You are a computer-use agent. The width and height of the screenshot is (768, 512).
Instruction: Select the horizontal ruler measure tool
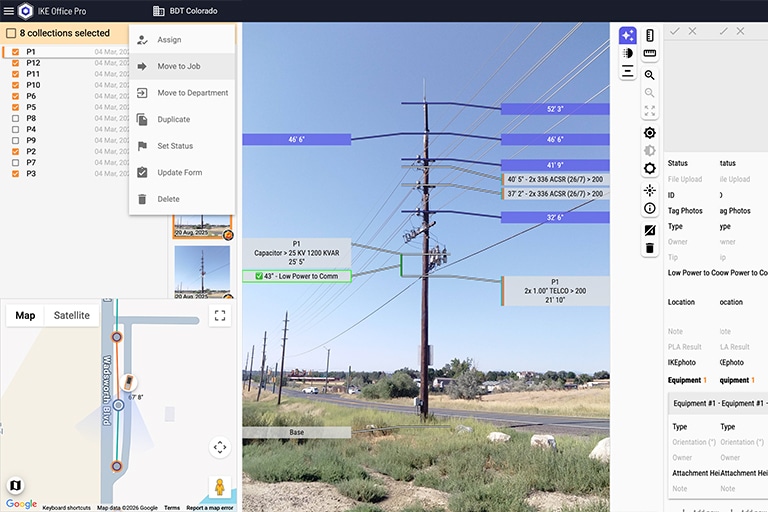pyautogui.click(x=649, y=53)
